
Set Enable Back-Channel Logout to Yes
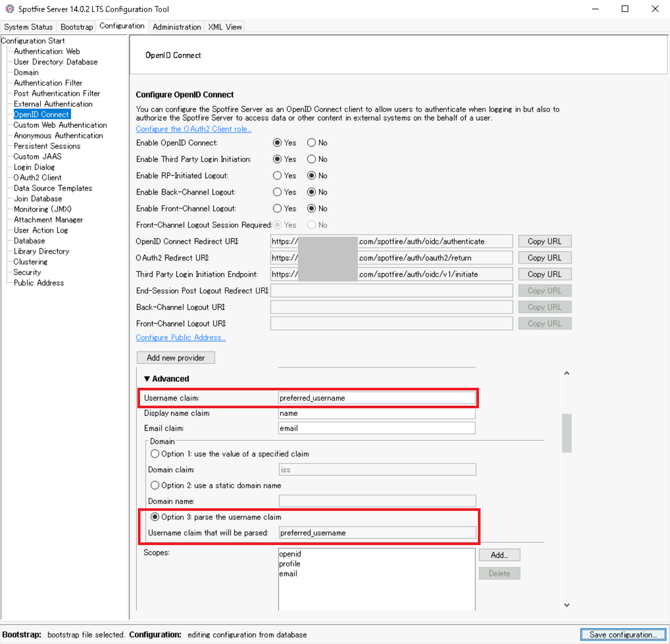click(277, 192)
